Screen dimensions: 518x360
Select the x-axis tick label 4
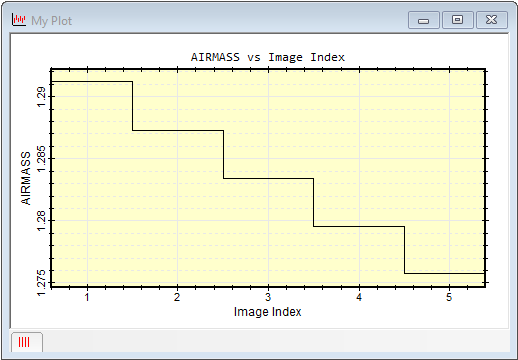359,297
